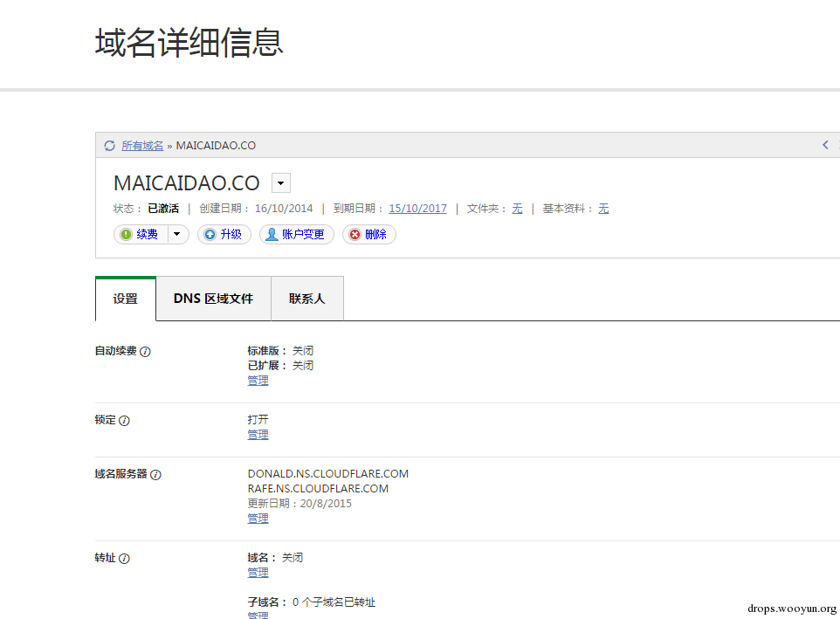Switch to the 联系人 tab

tap(307, 299)
